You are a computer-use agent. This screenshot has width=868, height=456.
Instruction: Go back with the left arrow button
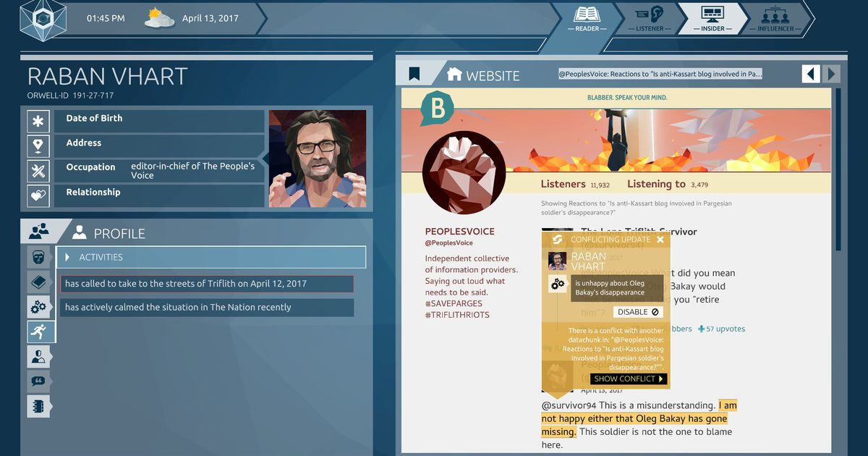(x=812, y=74)
